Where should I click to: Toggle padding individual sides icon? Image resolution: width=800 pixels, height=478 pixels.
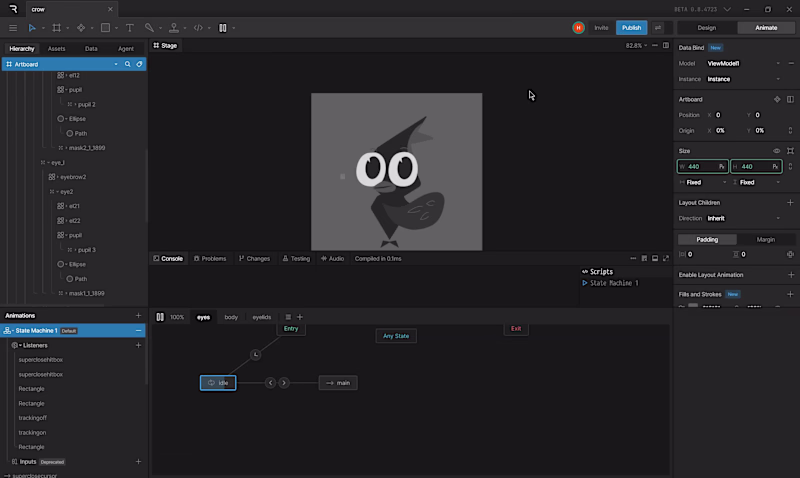790,255
